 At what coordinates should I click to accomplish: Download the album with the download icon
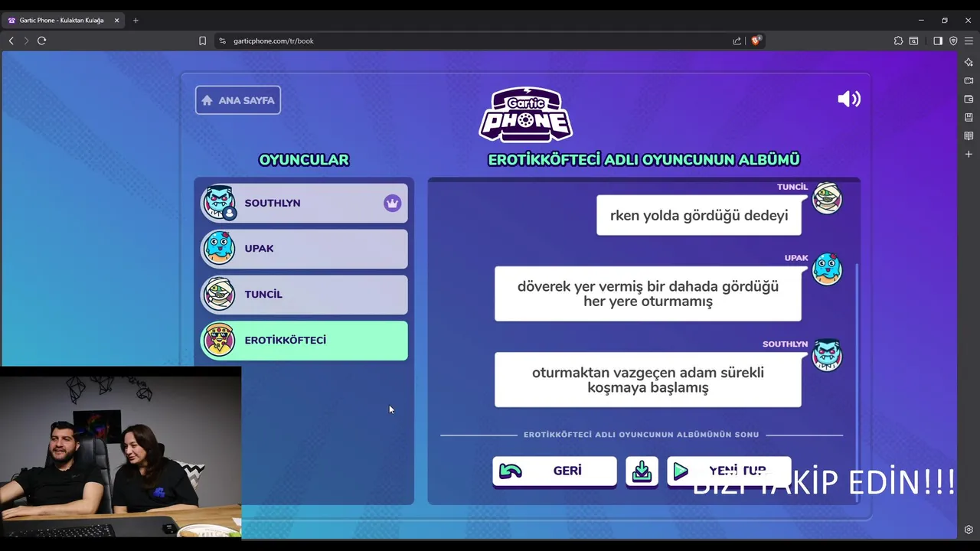coord(642,471)
